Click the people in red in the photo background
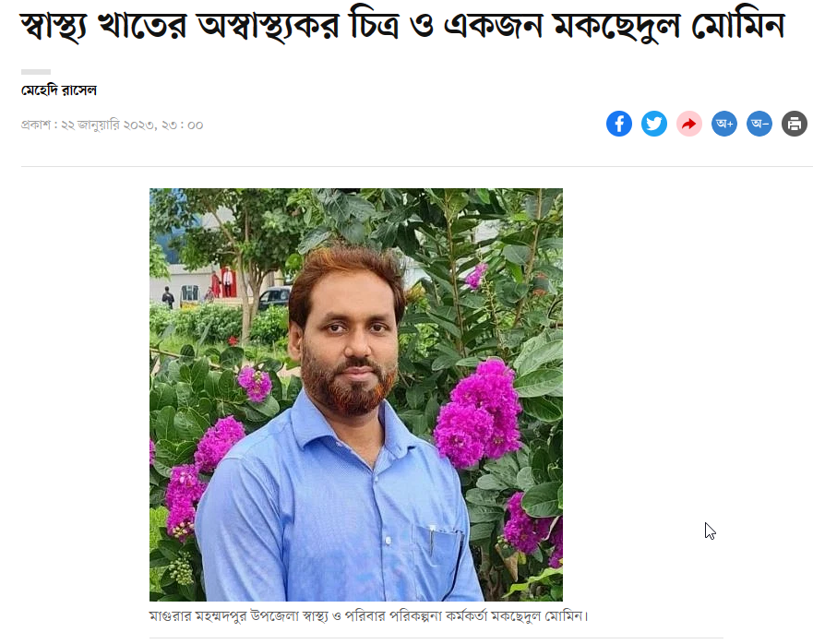This screenshot has width=813, height=644. click(221, 282)
